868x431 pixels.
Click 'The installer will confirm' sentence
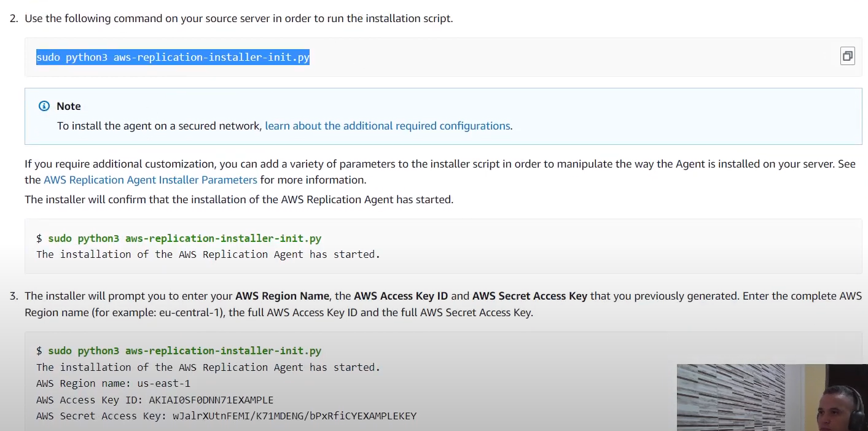coord(239,200)
